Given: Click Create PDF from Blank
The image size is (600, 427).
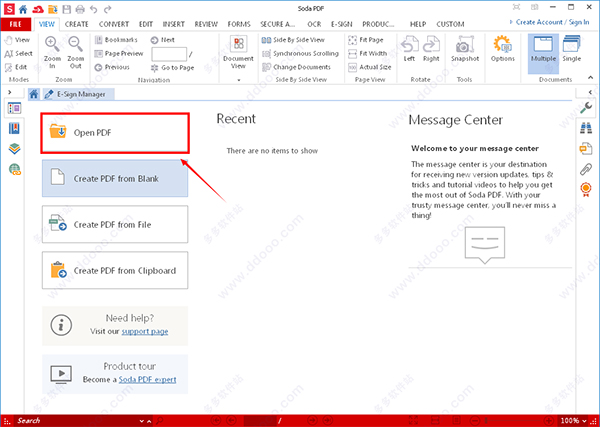Looking at the screenshot, I should 115,178.
